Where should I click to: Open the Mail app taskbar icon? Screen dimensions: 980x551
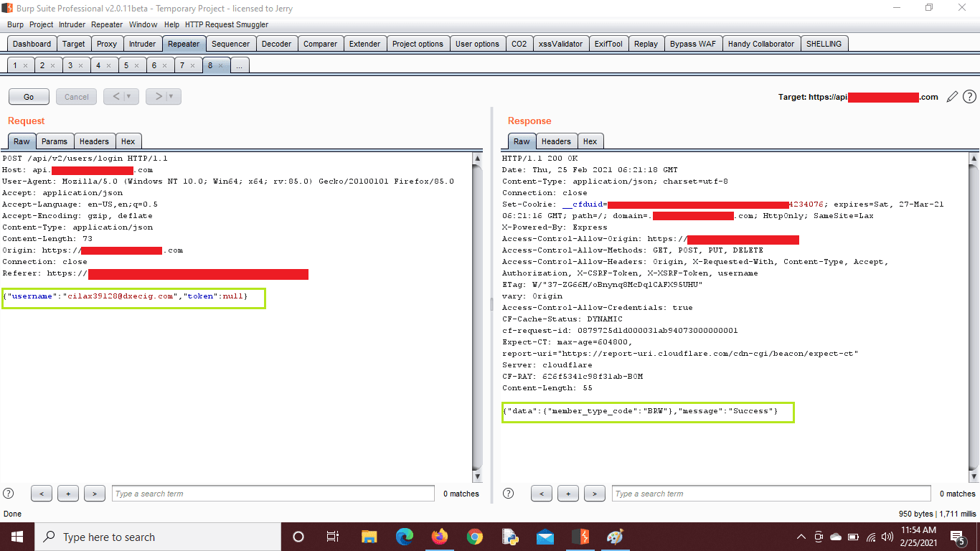pos(545,537)
